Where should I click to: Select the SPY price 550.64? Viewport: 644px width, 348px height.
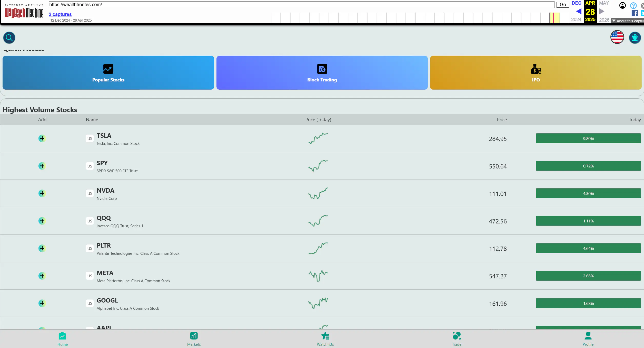tap(498, 166)
